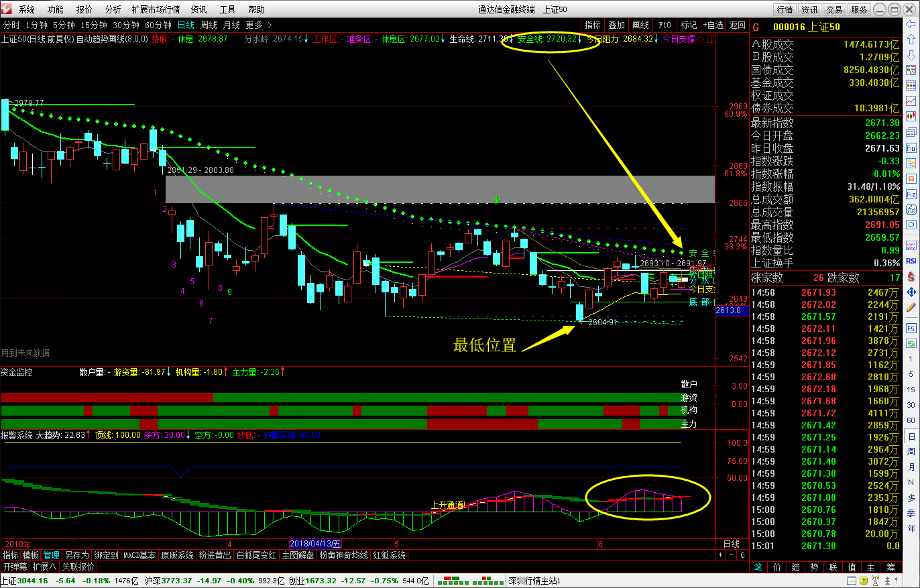Open the 扩展市场行情 menu
Viewport: 920px width, 588px height.
click(156, 9)
